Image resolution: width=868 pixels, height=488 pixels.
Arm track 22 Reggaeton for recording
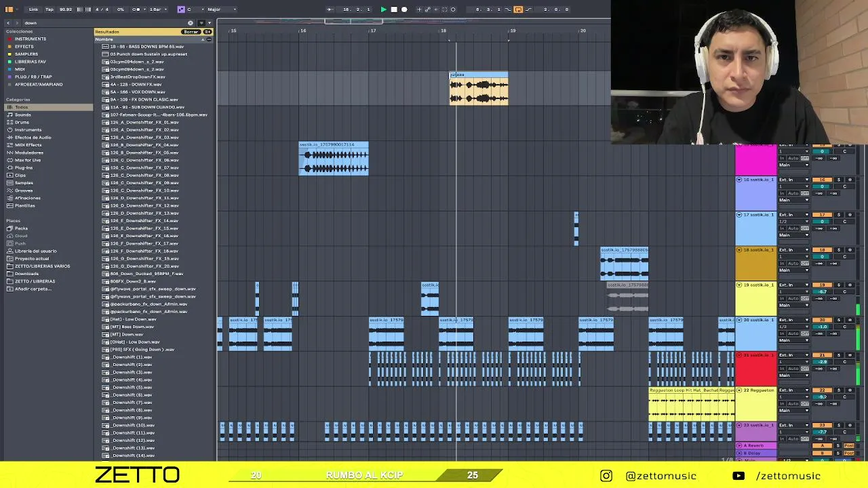pos(850,390)
